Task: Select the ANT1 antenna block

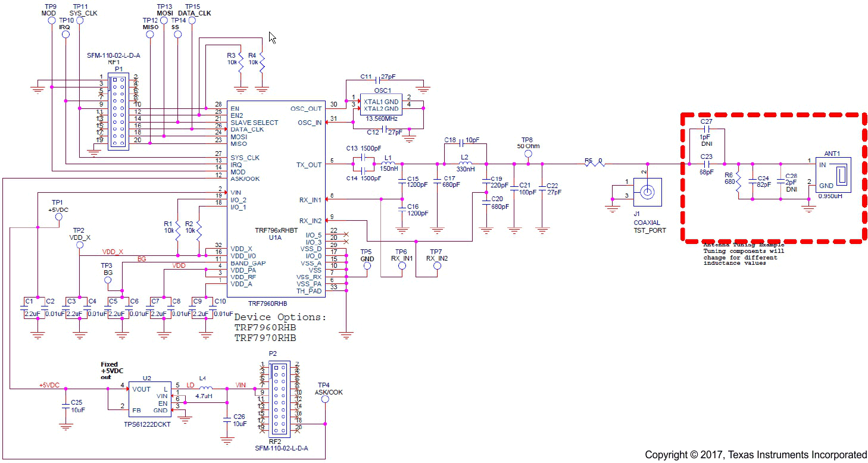Action: pos(833,175)
